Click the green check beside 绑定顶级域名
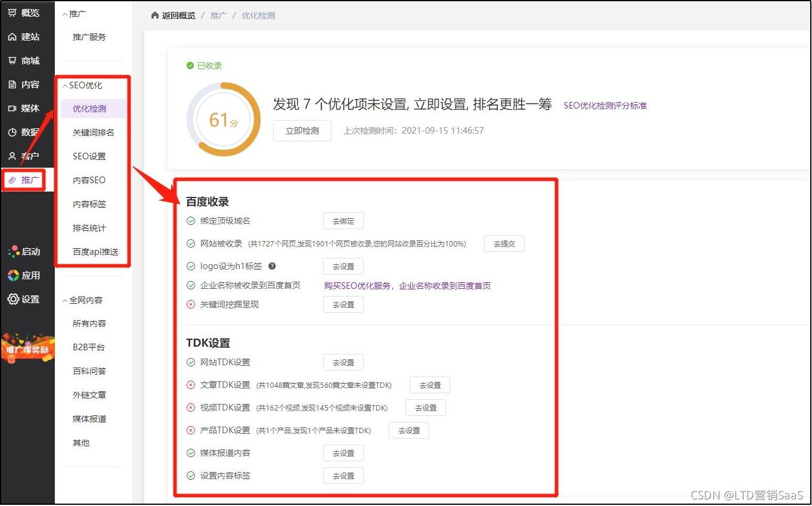The width and height of the screenshot is (812, 506). [191, 220]
